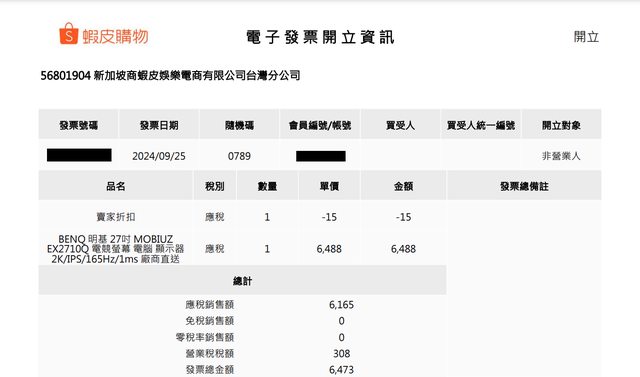The width and height of the screenshot is (640, 377).
Task: Click the 蝦皮購物 brand name text
Action: tap(116, 37)
